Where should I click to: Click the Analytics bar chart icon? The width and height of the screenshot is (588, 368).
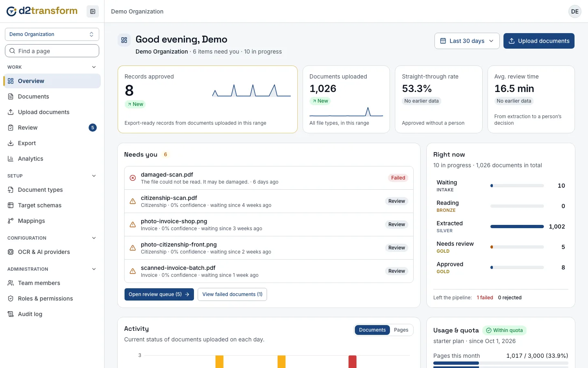[x=11, y=159]
